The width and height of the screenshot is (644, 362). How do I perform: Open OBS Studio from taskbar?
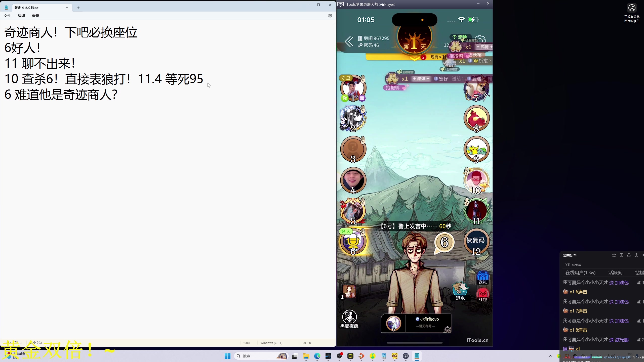340,356
